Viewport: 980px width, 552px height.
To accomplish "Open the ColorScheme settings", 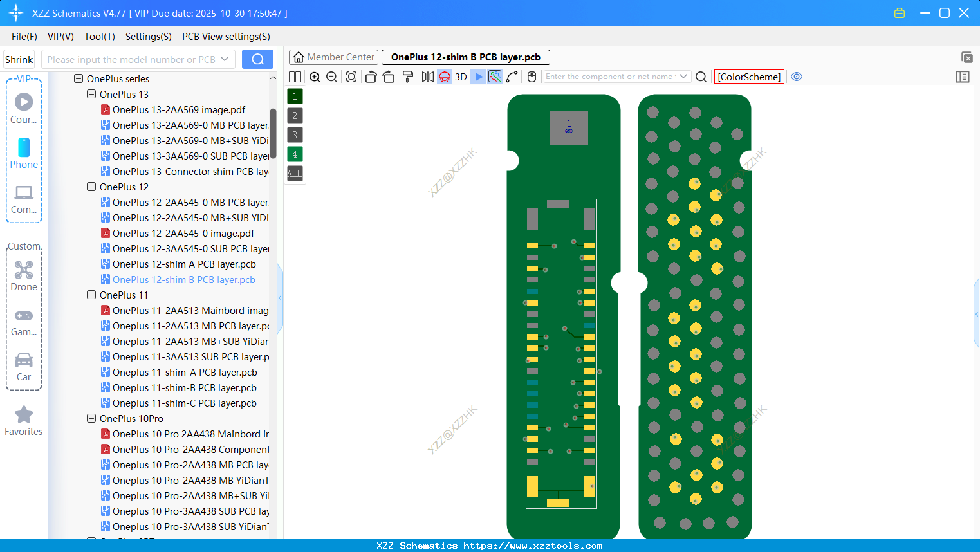I will (748, 77).
